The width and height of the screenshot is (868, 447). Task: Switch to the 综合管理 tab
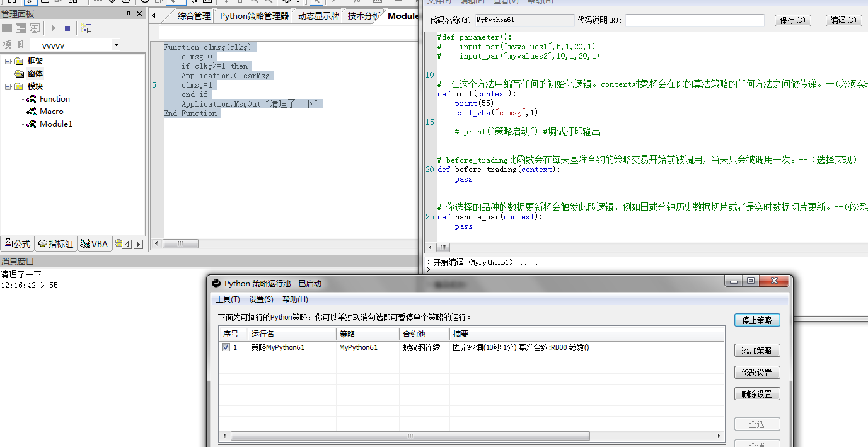pyautogui.click(x=194, y=16)
